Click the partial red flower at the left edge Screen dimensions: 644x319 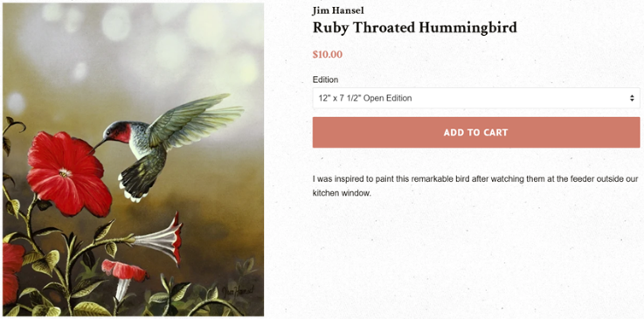pos(10,272)
